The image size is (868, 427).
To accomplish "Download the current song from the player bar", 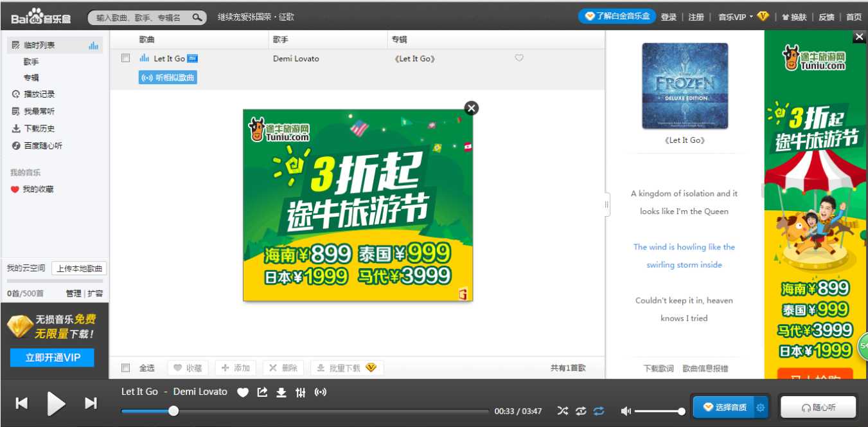I will pos(281,392).
